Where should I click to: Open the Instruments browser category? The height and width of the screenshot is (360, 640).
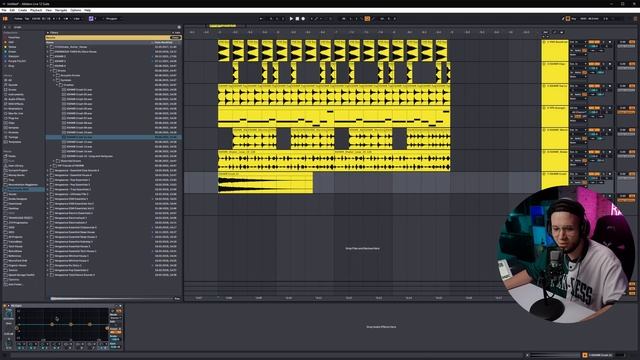[16, 94]
